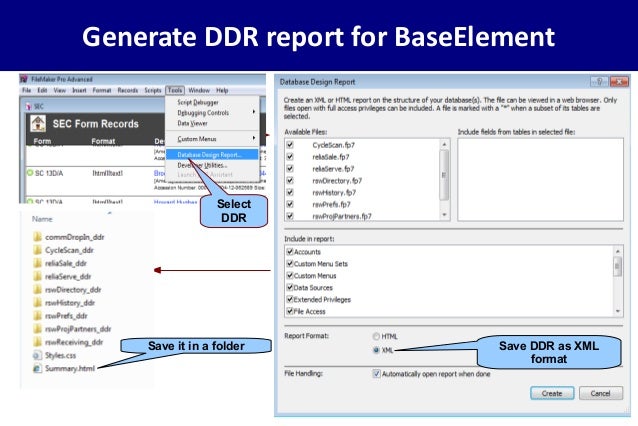Click the Format column header

[x=103, y=141]
